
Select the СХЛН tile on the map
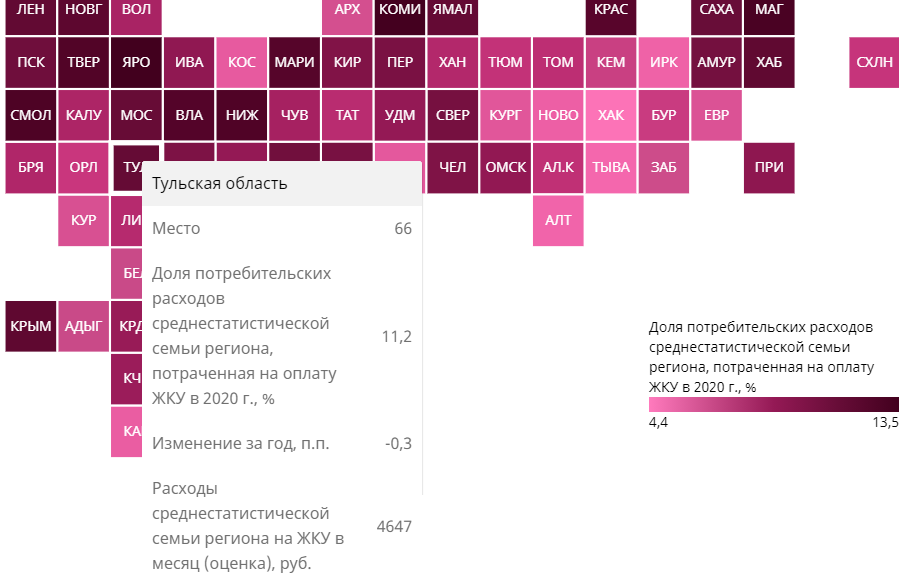point(875,62)
